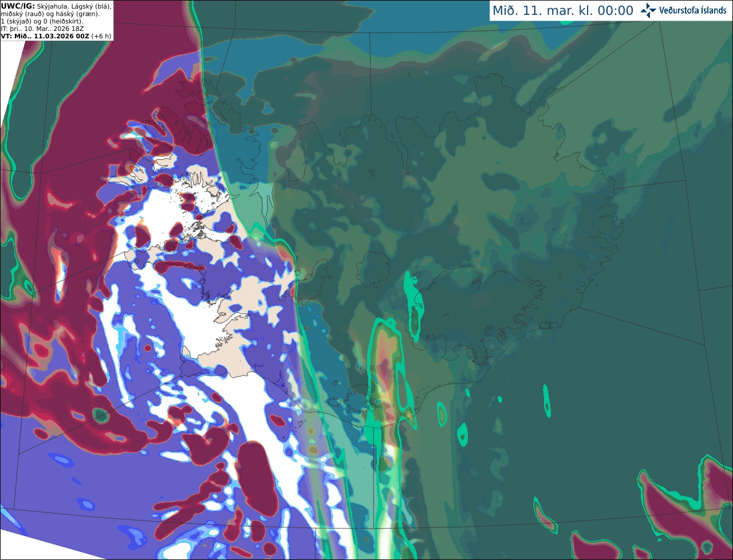Click the 'Mið. 11. mar. kl. 00:00' timestamp
Viewport: 733px width, 560px height.
tap(563, 11)
